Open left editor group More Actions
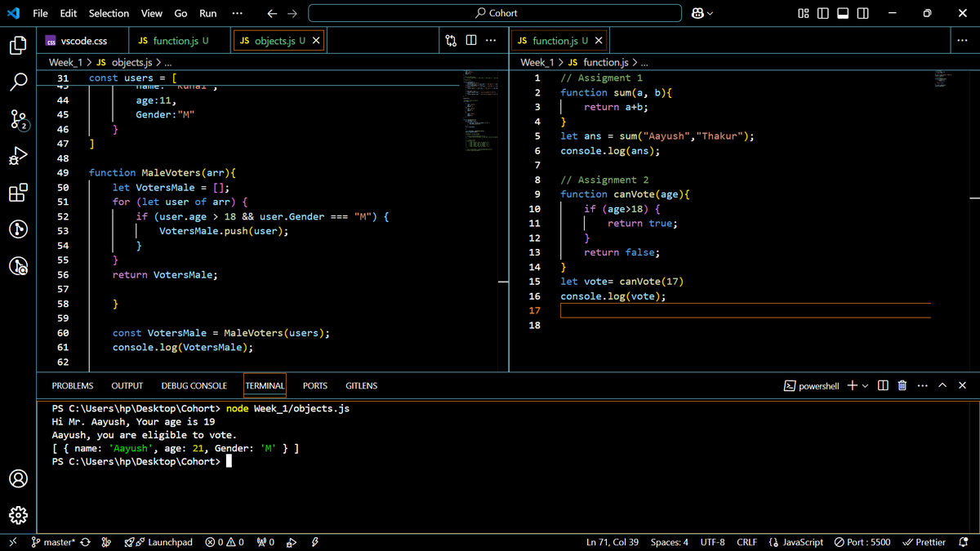Screen dimensions: 980x551 click(490, 41)
